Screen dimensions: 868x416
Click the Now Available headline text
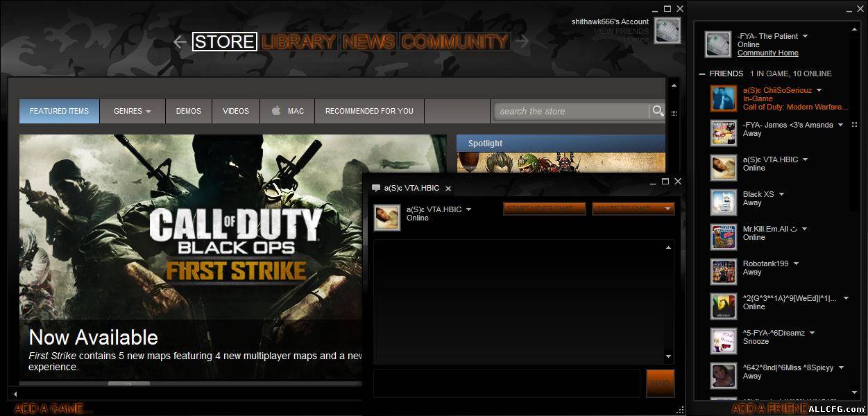pyautogui.click(x=94, y=338)
